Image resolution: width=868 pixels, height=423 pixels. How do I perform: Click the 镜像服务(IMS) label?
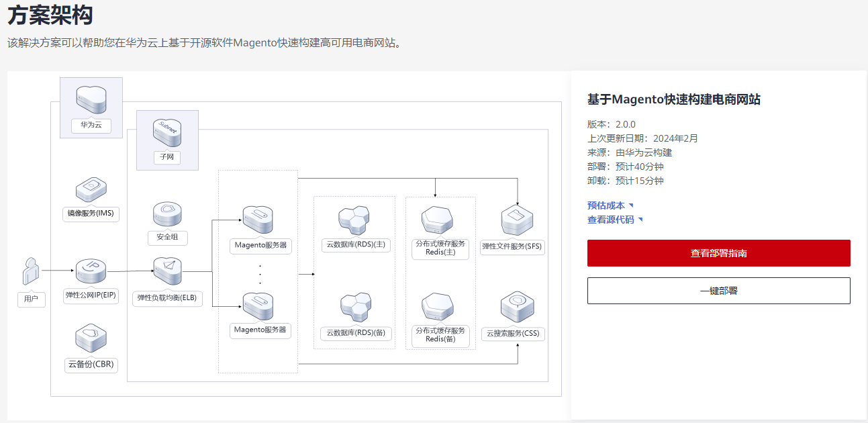pos(91,214)
